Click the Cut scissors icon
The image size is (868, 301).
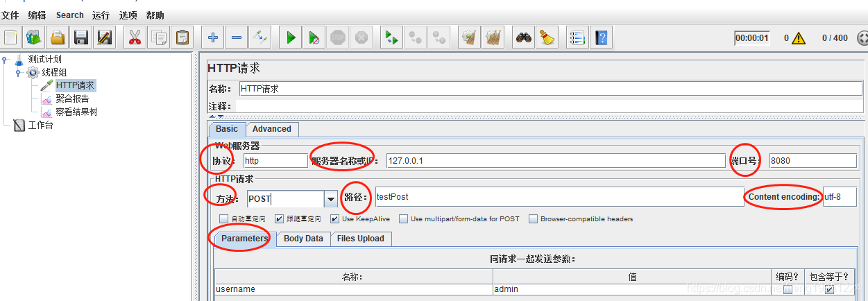point(135,37)
